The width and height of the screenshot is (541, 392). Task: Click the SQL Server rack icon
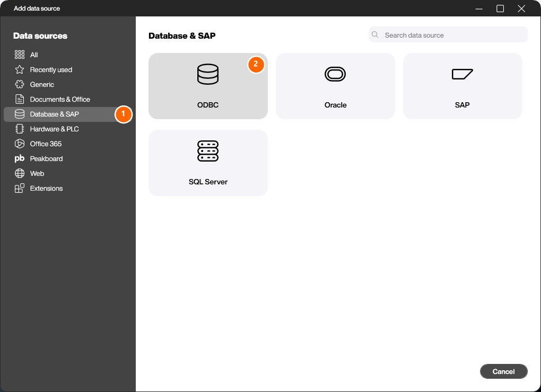point(208,151)
